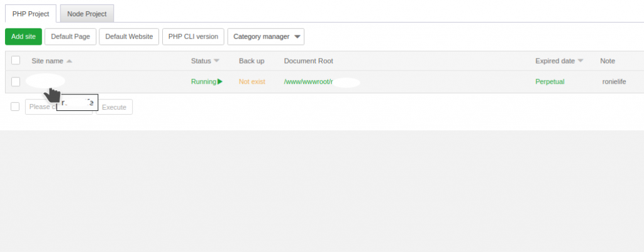Click the ronielife note field
This screenshot has height=252, width=644.
click(616, 82)
